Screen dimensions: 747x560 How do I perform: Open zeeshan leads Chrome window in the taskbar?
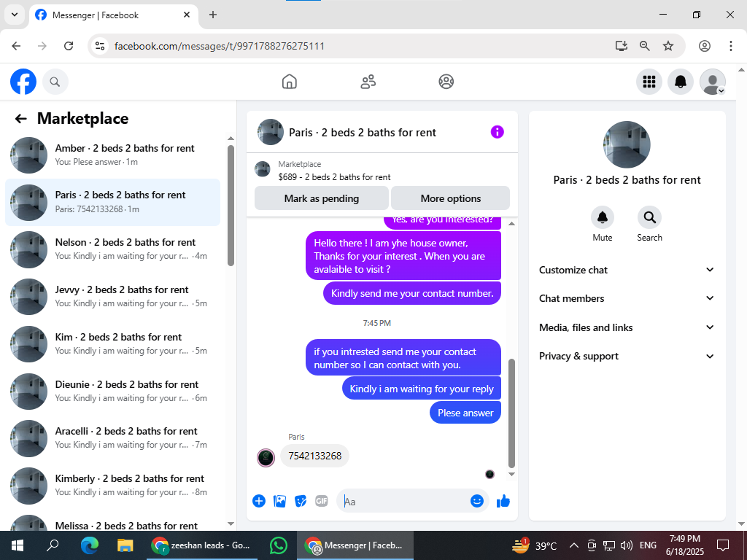[x=202, y=545]
